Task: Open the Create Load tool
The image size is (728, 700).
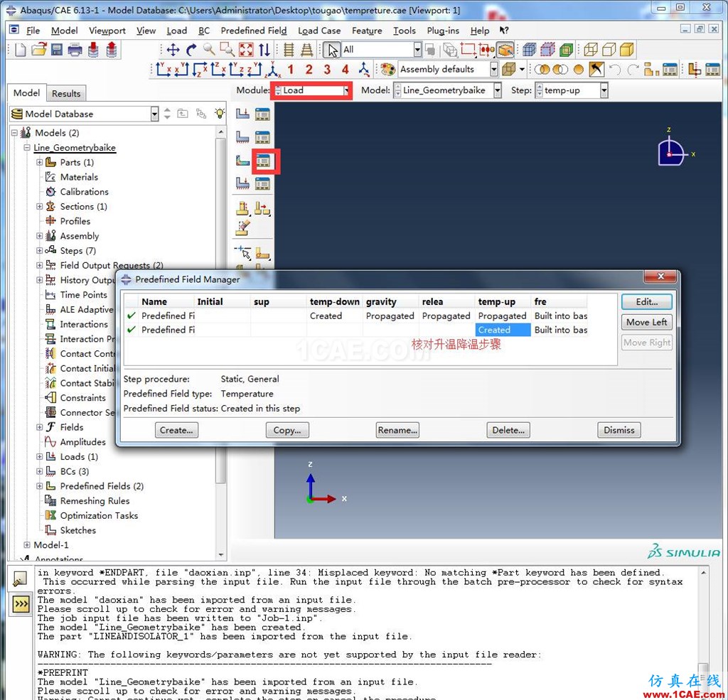Action: tap(242, 114)
